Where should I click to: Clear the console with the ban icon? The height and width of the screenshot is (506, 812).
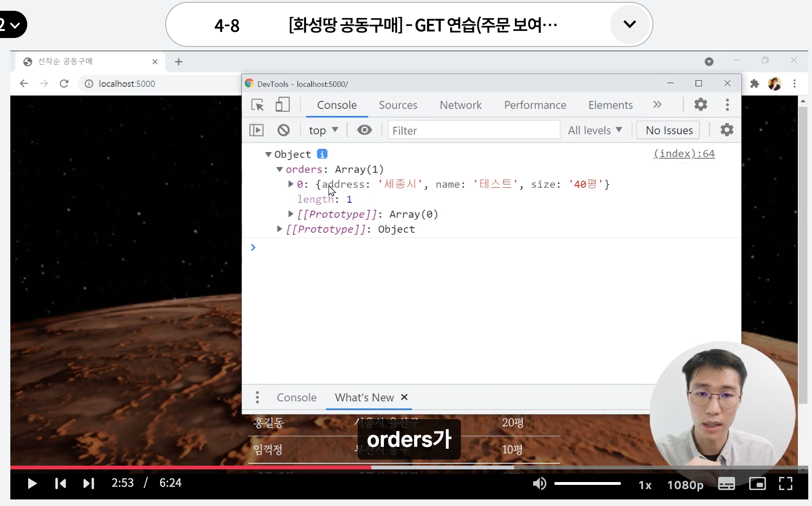[283, 130]
